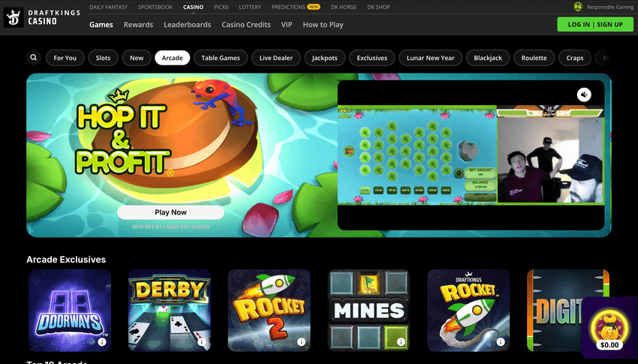Unmute the Hop It video preview
Screen dimensions: 638x364
click(584, 95)
